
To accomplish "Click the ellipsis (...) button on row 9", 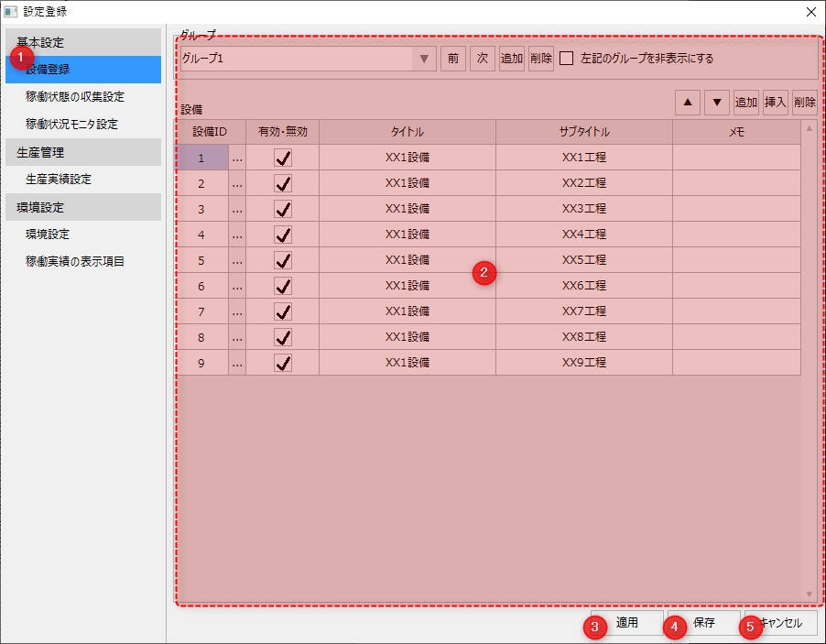I will pyautogui.click(x=236, y=362).
